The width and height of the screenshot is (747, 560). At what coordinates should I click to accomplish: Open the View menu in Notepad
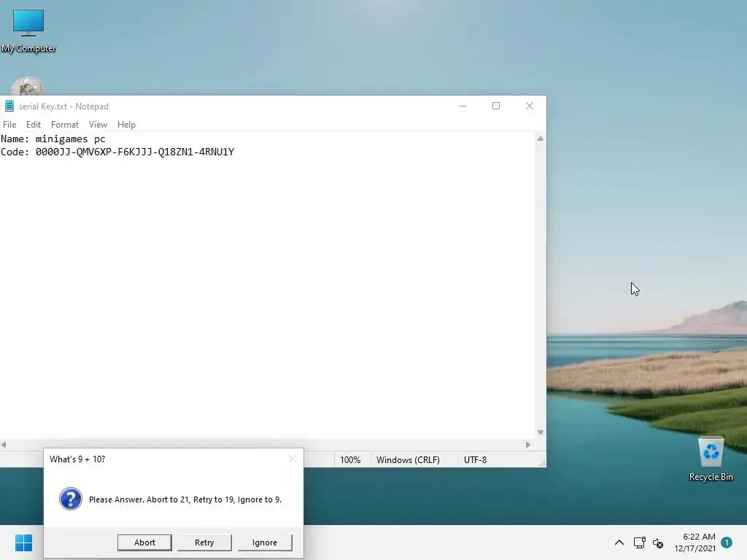pos(98,124)
